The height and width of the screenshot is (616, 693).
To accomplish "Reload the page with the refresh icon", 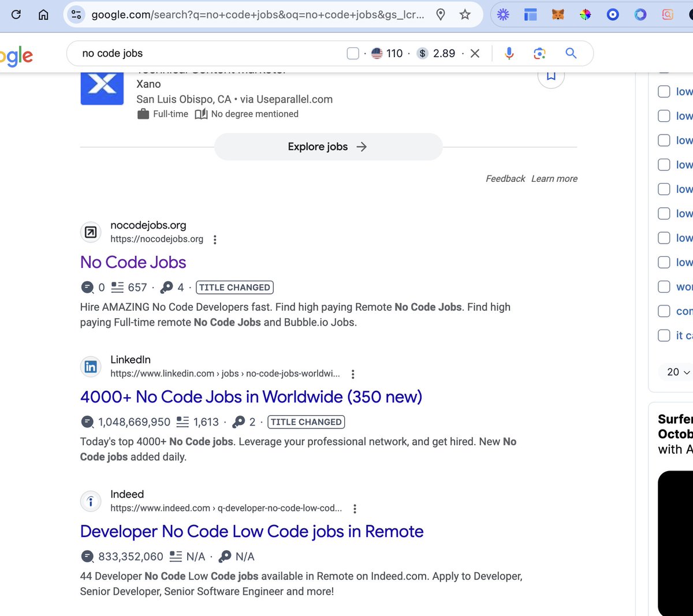I will [16, 14].
